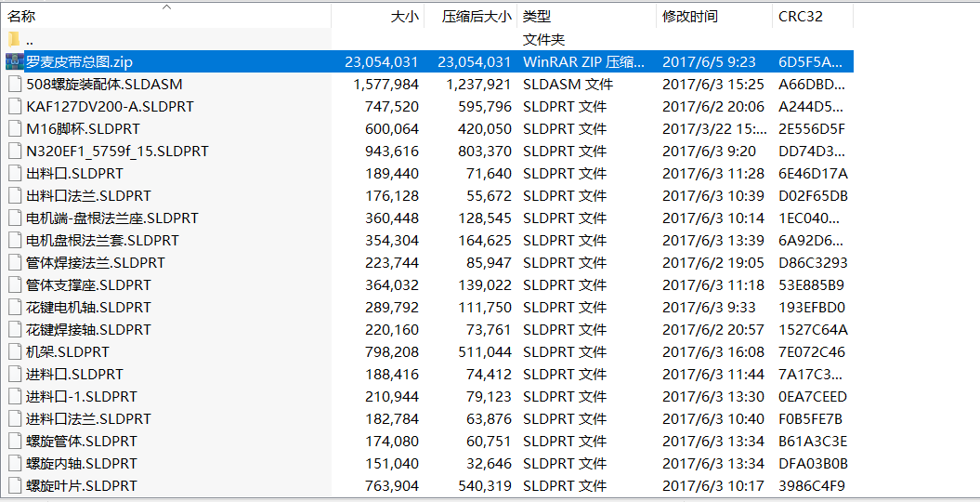Image resolution: width=980 pixels, height=502 pixels.
Task: Click the file icon of 螺旋内轴.SLDPRT
Action: [15, 463]
